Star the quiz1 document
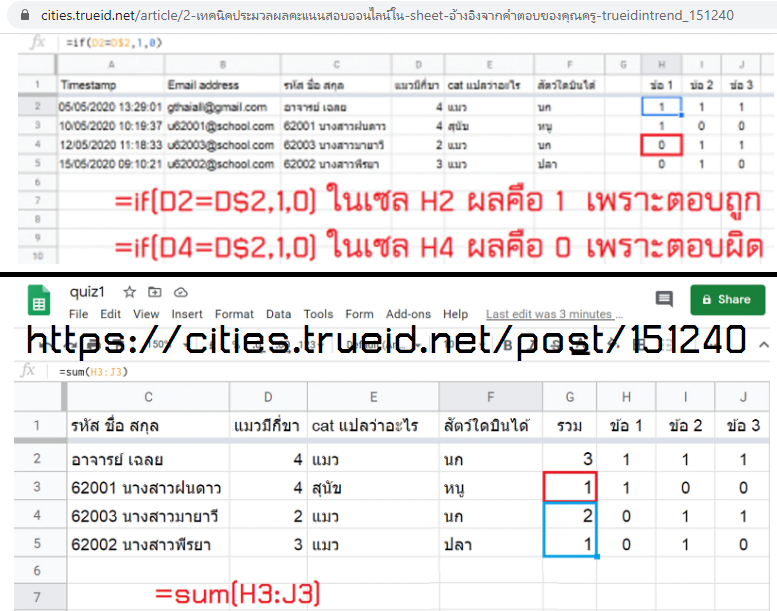777x611 pixels. 129,292
